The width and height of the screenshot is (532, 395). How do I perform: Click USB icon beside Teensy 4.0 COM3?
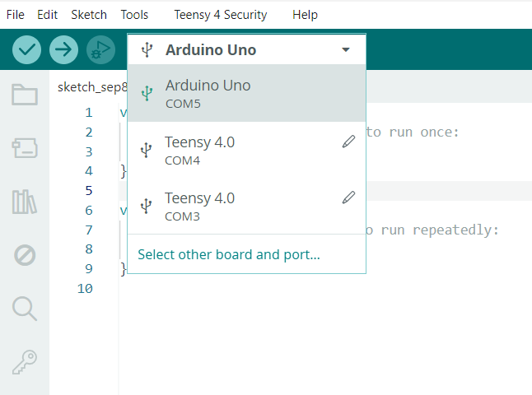[x=147, y=206]
